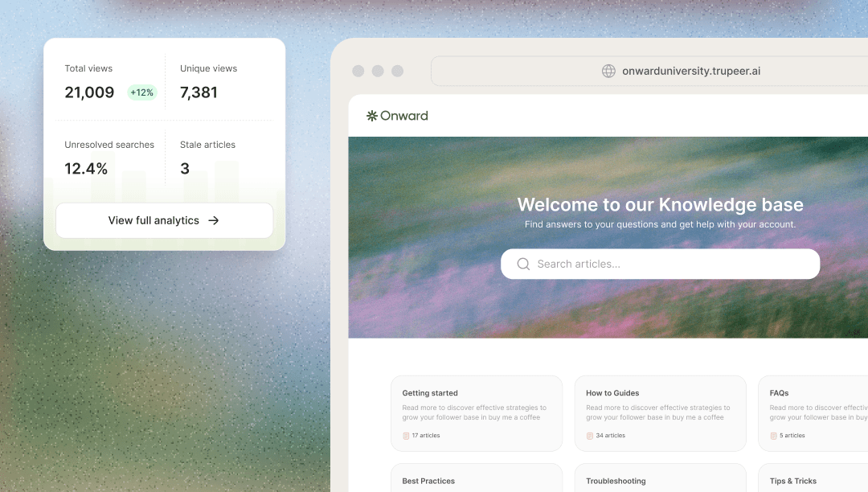The height and width of the screenshot is (492, 868).
Task: Click the arrow icon in View full analytics
Action: click(x=213, y=220)
